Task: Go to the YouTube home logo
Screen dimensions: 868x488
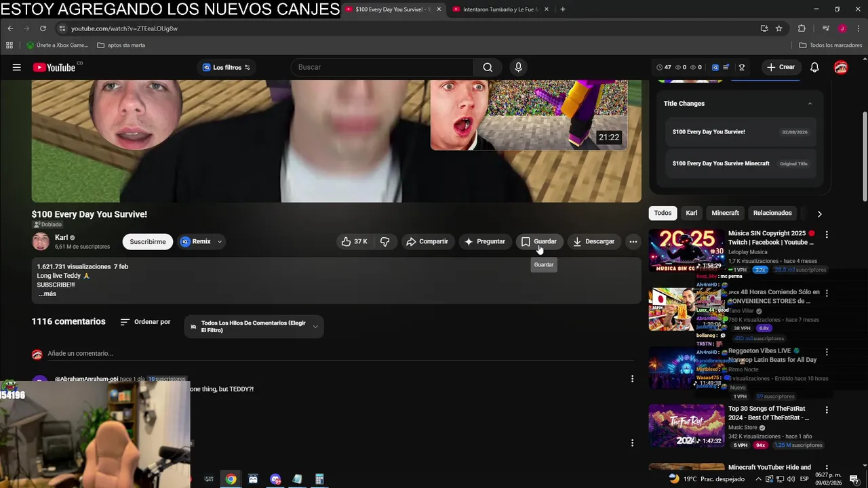Action: tap(54, 67)
